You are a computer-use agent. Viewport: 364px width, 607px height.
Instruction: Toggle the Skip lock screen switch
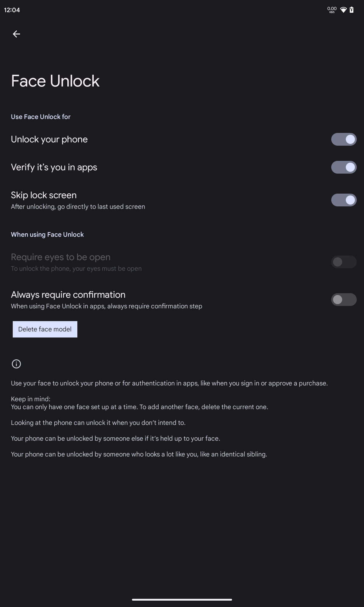pos(344,200)
